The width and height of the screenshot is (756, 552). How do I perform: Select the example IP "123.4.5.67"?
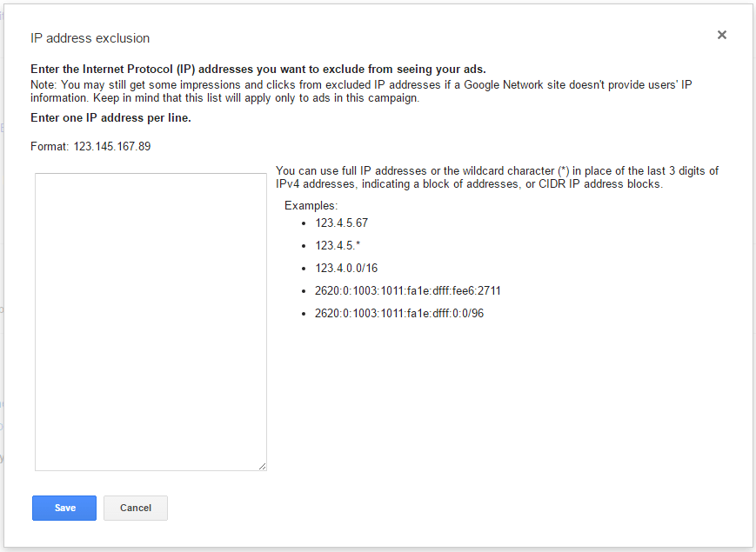(x=340, y=223)
